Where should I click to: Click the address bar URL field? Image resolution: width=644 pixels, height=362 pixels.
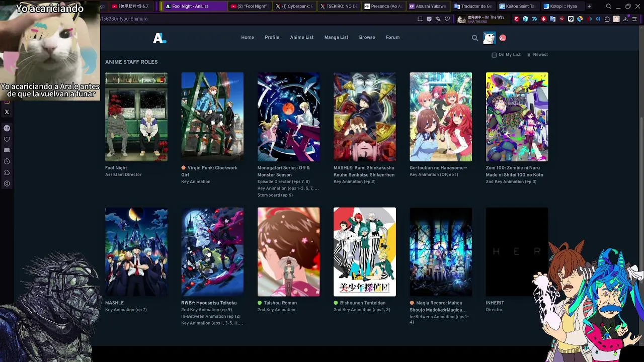point(257,19)
